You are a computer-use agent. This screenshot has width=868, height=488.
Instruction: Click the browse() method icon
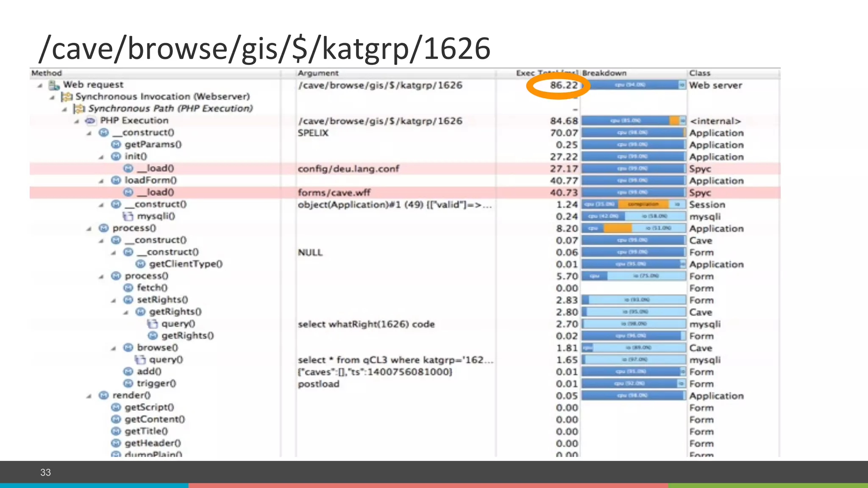[128, 348]
